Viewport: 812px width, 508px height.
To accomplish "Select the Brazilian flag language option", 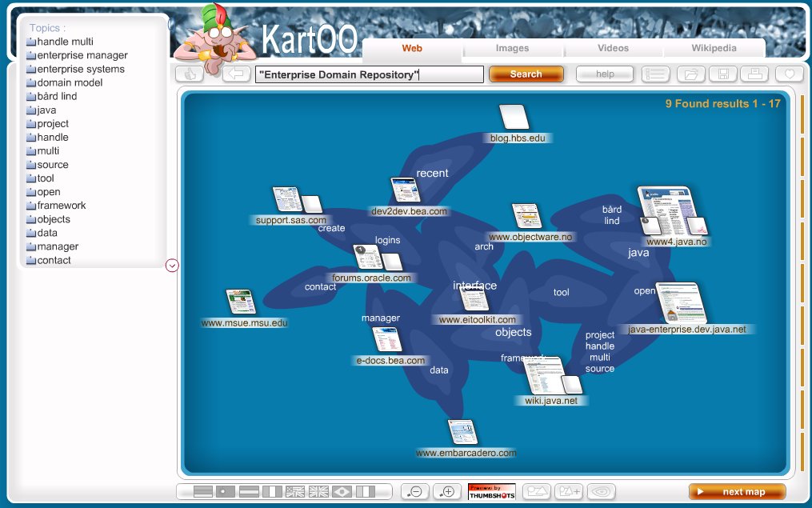I will (342, 491).
